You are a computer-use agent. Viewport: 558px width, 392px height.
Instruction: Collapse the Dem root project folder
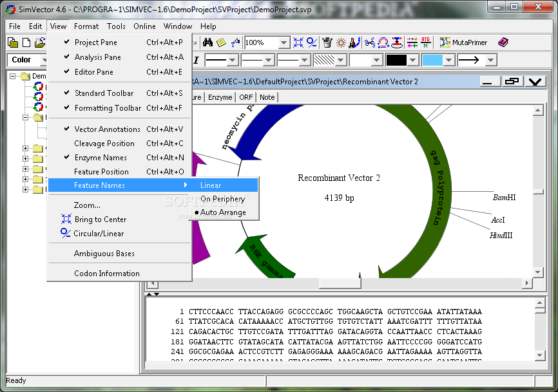tap(13, 76)
